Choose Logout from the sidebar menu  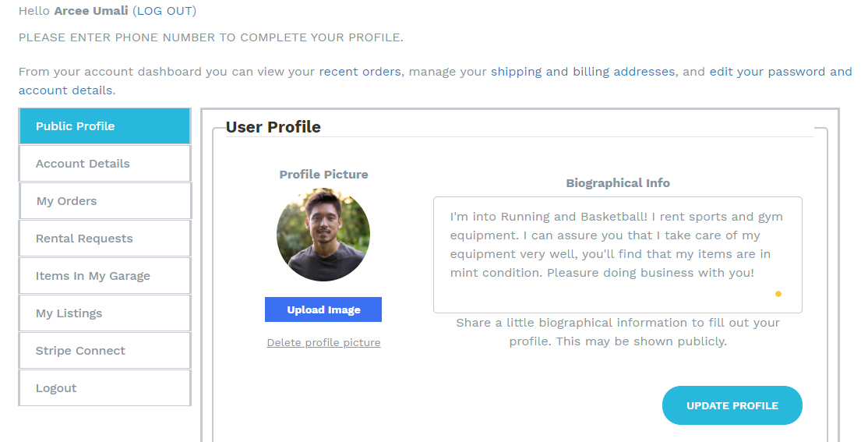104,388
